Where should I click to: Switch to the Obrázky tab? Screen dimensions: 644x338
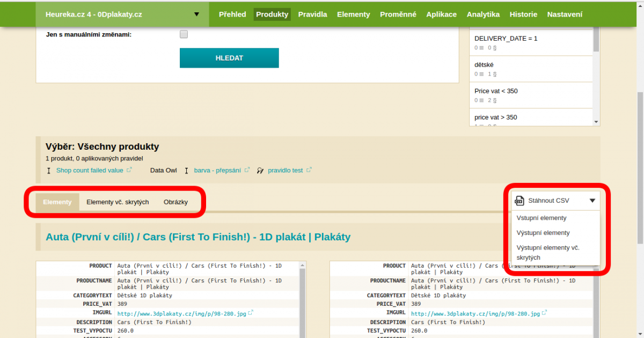(176, 202)
